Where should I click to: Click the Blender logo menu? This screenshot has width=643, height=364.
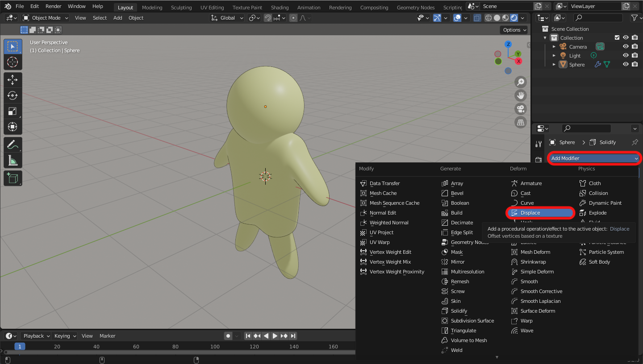8,6
